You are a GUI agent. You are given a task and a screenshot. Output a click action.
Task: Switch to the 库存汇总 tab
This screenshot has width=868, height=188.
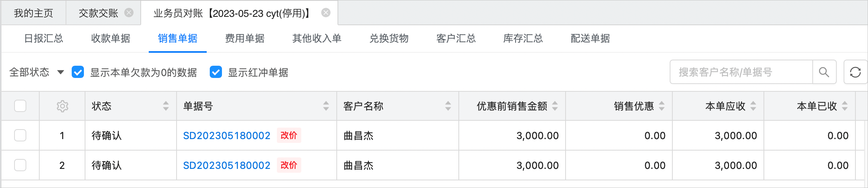coord(523,39)
